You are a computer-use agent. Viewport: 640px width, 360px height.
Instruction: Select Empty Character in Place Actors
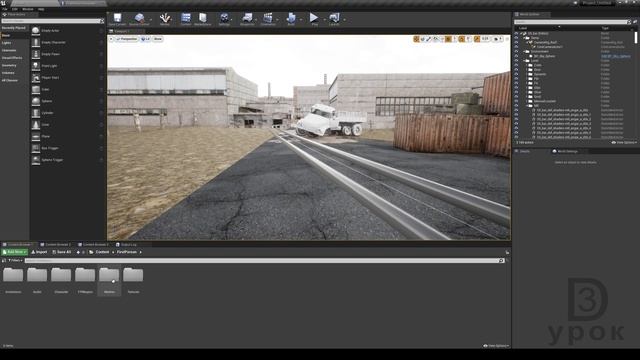point(67,42)
